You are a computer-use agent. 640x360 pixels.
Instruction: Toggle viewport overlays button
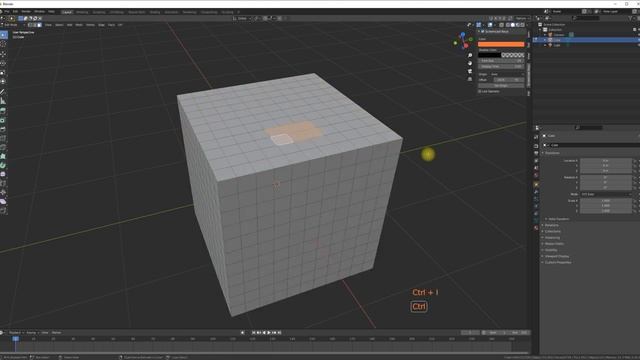point(490,25)
